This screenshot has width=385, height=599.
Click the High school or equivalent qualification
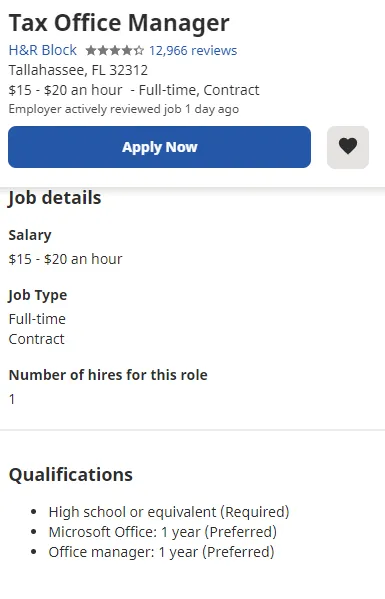(x=169, y=512)
